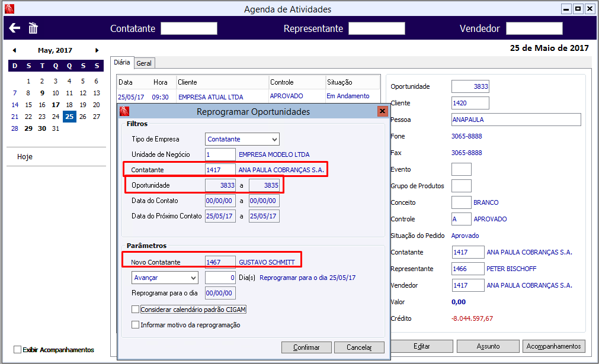Click Oportunidade field 3833 in details panel

coord(470,86)
